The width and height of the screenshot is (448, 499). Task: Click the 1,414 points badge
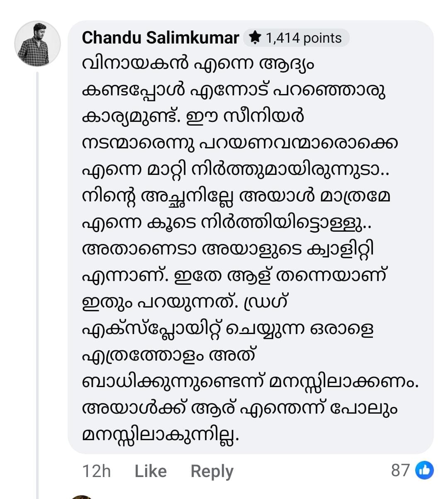(297, 38)
